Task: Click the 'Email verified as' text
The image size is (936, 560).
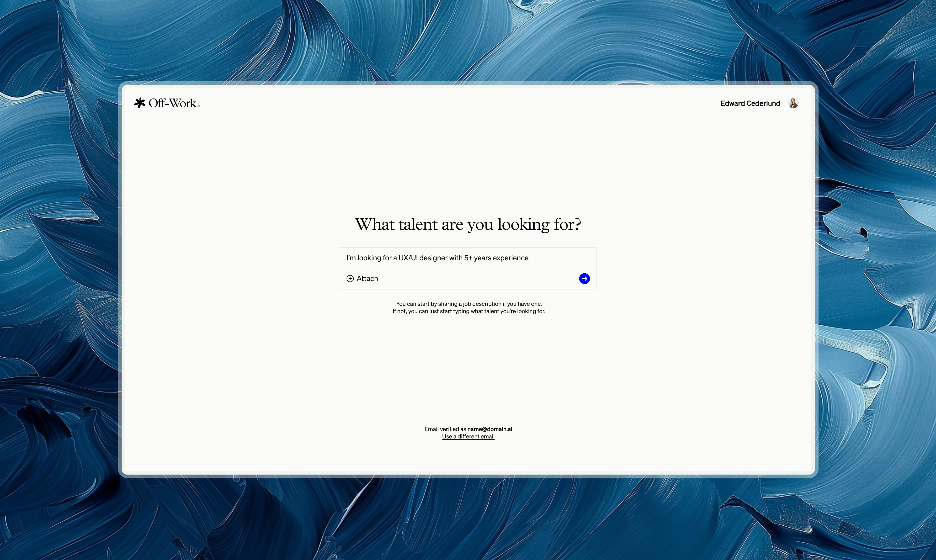Action: click(445, 429)
